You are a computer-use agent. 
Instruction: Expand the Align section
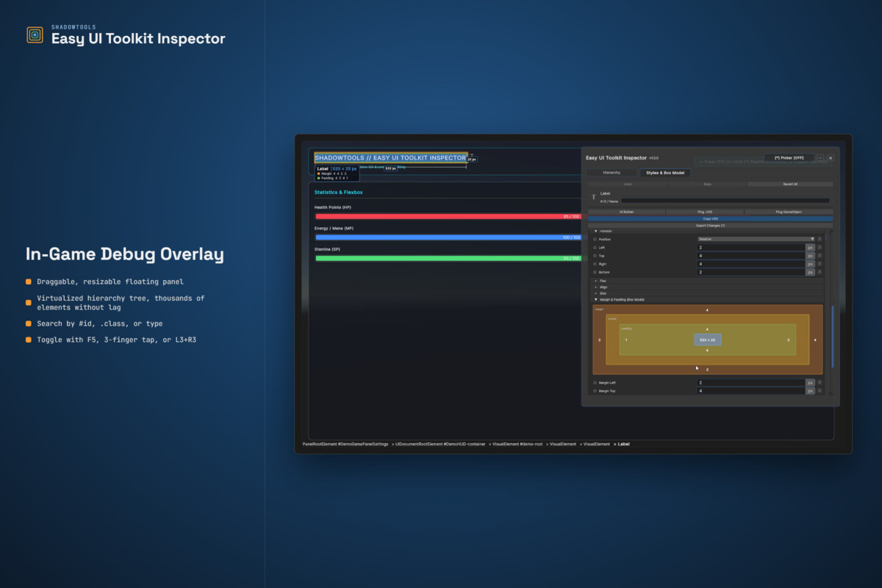pos(595,287)
